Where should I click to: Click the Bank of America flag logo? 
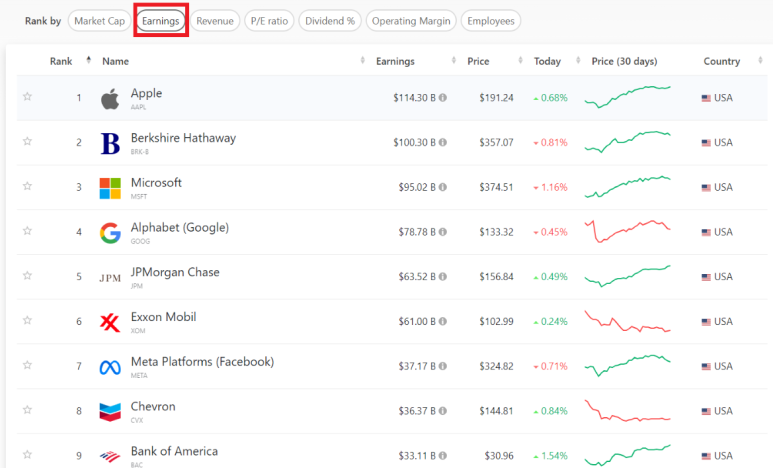point(110,457)
